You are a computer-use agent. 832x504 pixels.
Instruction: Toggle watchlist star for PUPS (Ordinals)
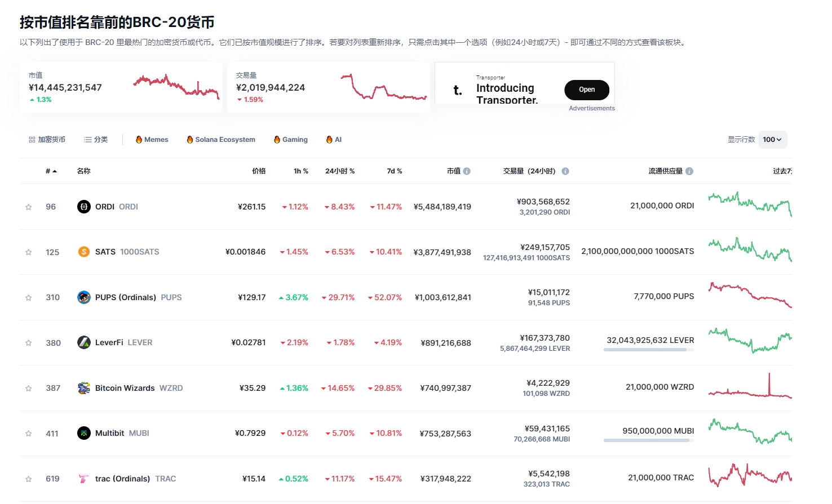[28, 298]
